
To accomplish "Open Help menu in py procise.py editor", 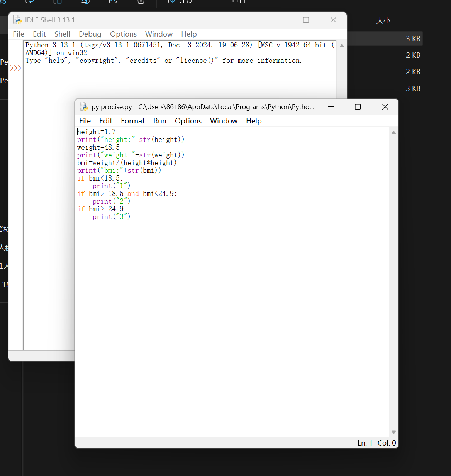I will [254, 121].
